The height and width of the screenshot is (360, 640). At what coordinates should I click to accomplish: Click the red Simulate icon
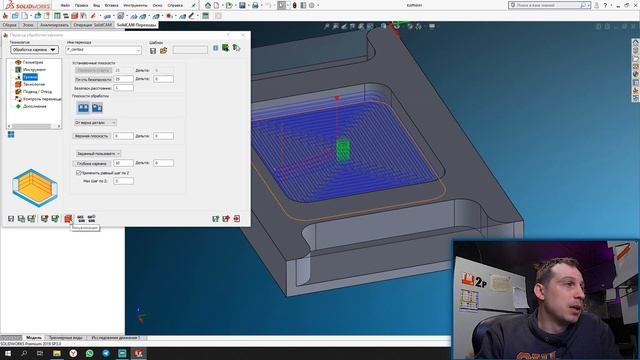pyautogui.click(x=68, y=219)
